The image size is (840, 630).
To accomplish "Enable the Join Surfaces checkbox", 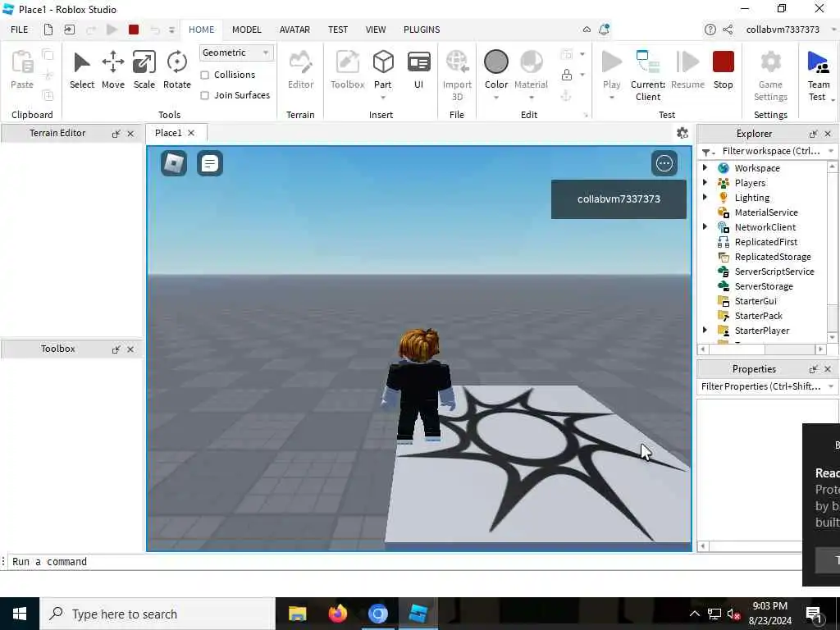I will [x=204, y=95].
